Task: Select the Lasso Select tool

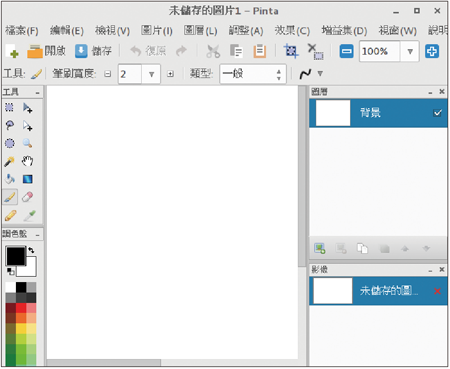Action: click(9, 126)
